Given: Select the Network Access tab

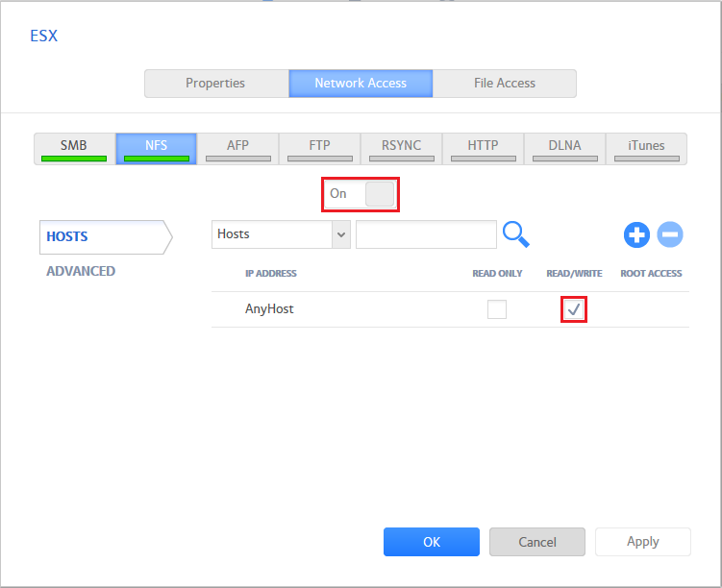Looking at the screenshot, I should click(361, 84).
